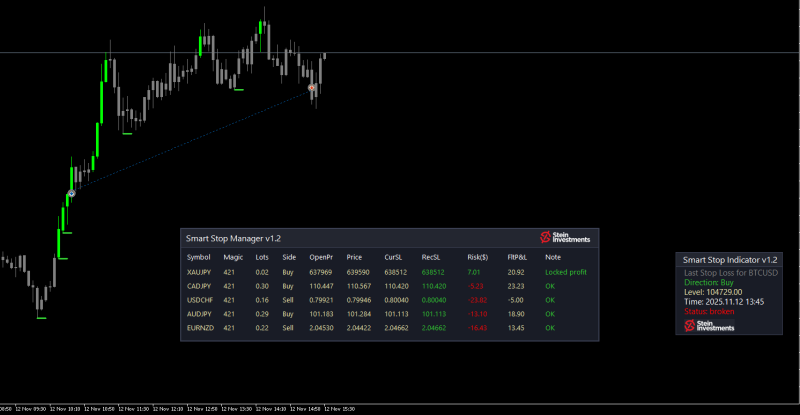
Task: Select the CADJPY symbol row
Action: (390, 286)
